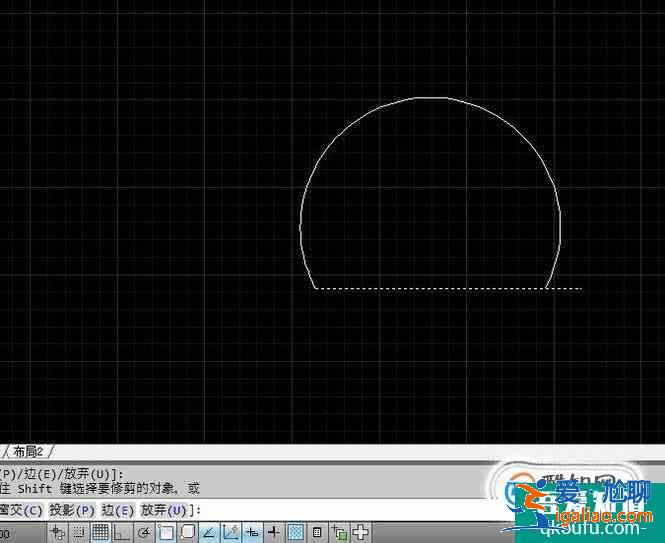The width and height of the screenshot is (665, 543).
Task: Toggle Polar Tracking status bar icon
Action: pos(144,532)
